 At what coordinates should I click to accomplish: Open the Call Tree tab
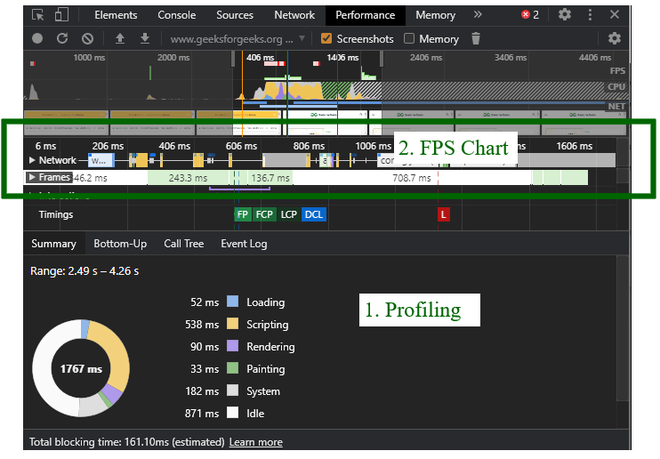[x=184, y=244]
